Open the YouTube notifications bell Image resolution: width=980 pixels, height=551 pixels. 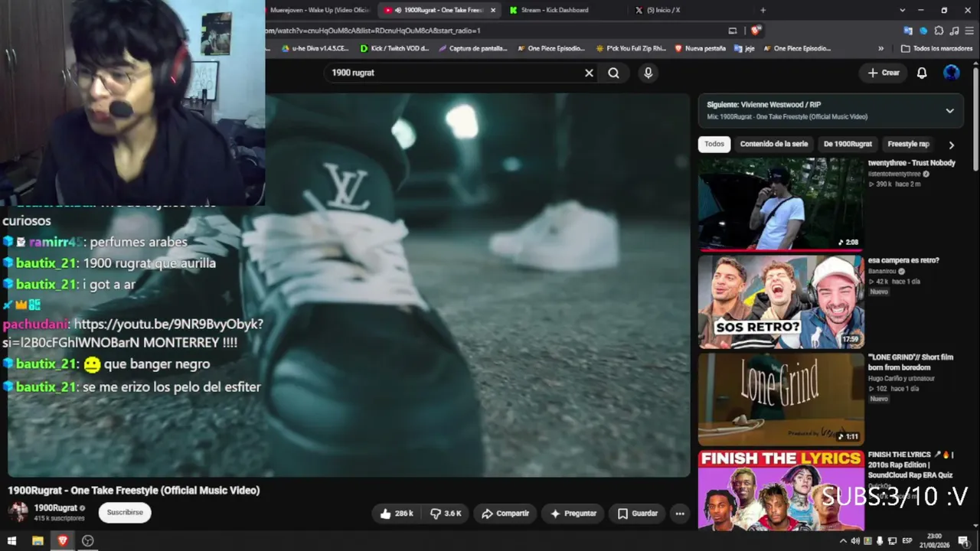pyautogui.click(x=922, y=73)
